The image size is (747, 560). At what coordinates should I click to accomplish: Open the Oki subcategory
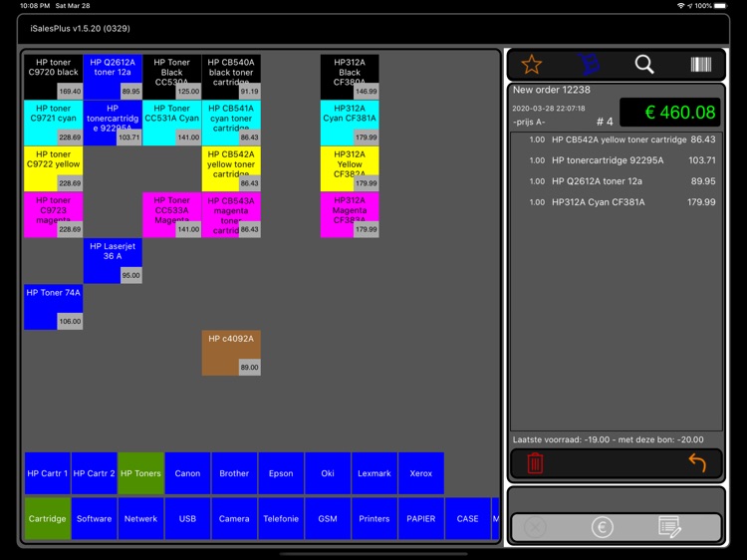pyautogui.click(x=328, y=473)
